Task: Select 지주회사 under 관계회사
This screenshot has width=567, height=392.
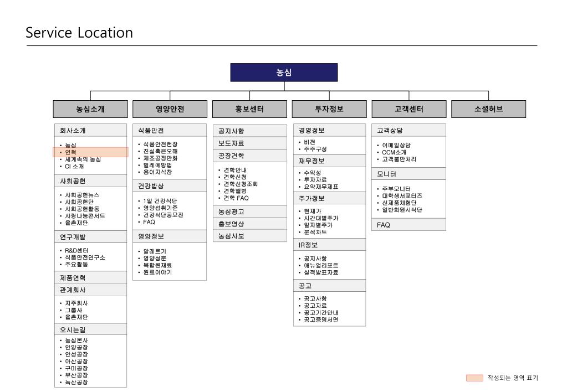Action: pyautogui.click(x=76, y=303)
